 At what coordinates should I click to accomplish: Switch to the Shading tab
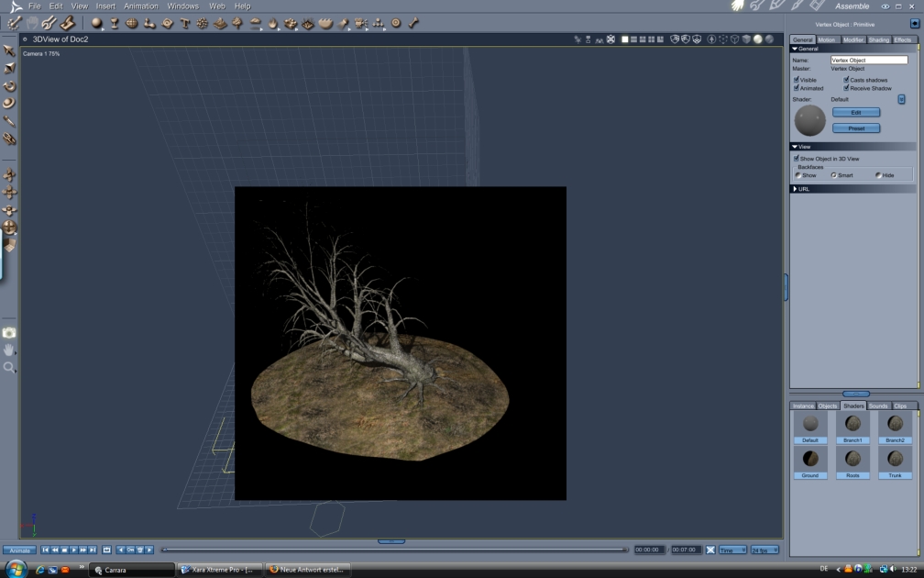pos(878,39)
